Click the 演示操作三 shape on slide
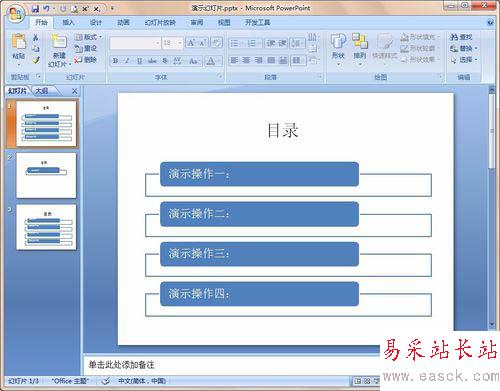The height and width of the screenshot is (391, 500). (x=259, y=254)
